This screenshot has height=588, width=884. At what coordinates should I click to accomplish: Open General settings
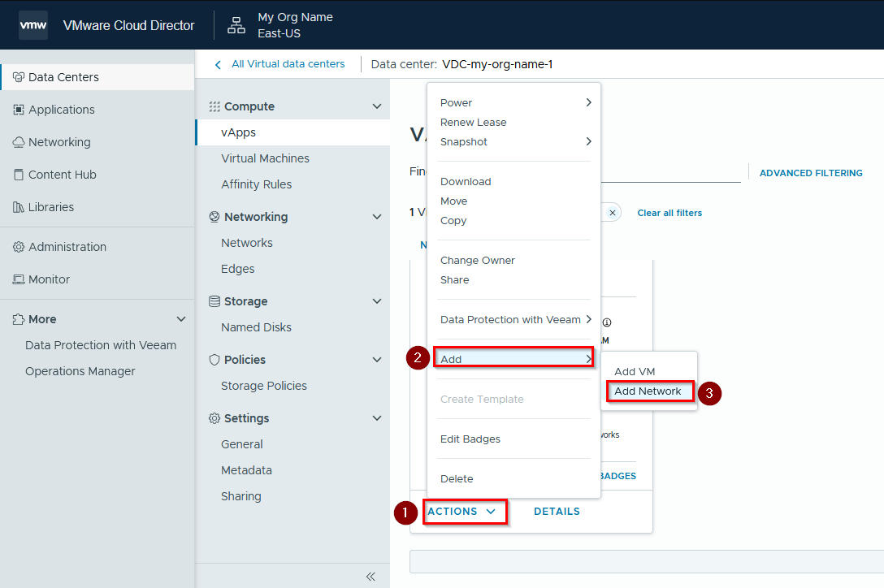(x=242, y=444)
